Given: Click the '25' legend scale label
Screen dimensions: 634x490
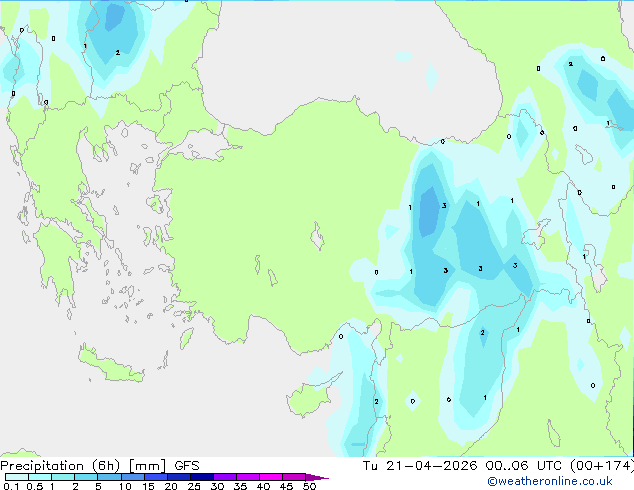Looking at the screenshot, I should point(194,486).
